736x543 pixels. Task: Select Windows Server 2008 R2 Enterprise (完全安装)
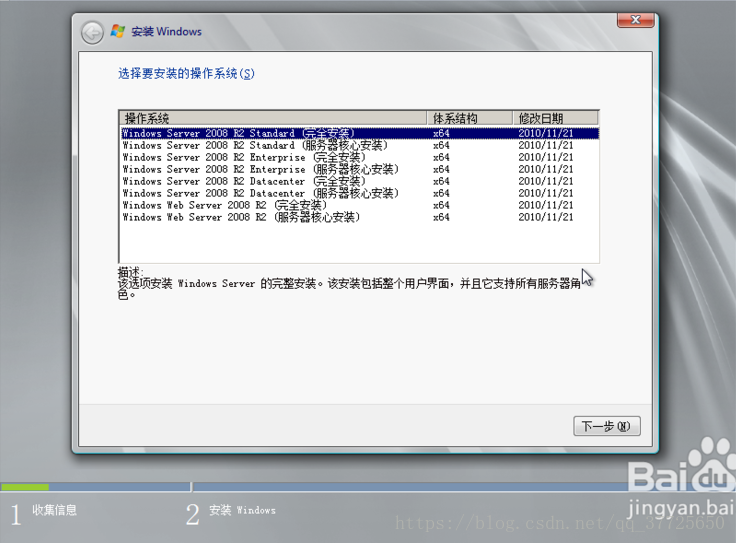tap(360, 157)
